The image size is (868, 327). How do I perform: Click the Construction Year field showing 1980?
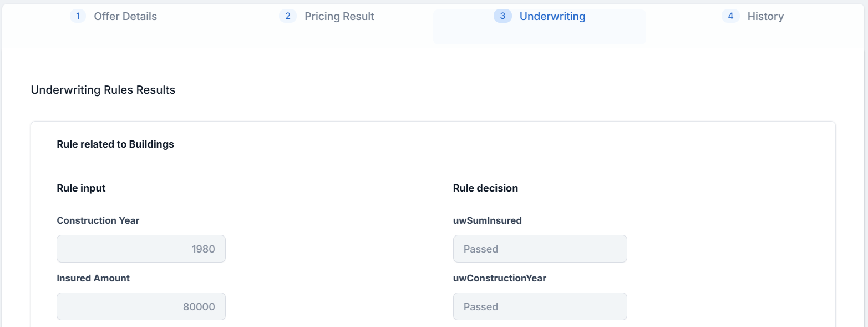[x=141, y=249]
